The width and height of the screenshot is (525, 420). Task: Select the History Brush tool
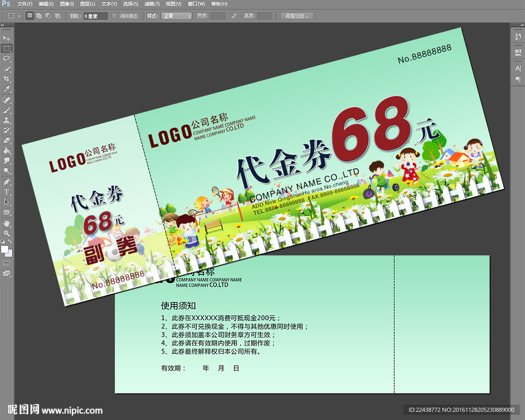[7, 130]
